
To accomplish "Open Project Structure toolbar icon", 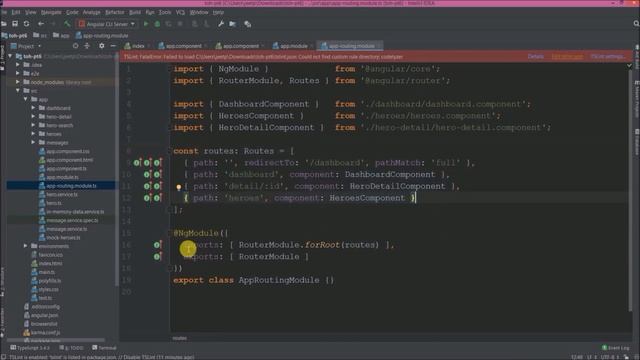I will pos(233,24).
